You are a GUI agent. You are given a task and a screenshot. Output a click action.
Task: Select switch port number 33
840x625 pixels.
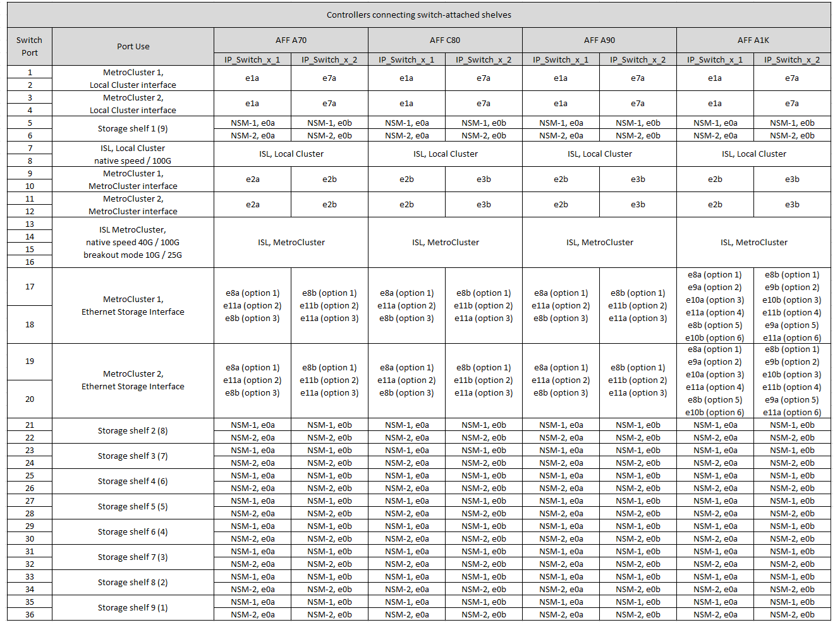(x=30, y=576)
